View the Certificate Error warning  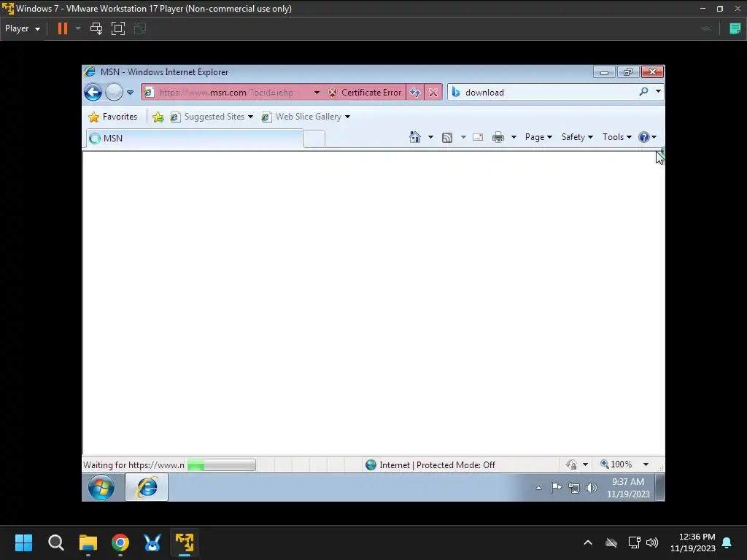coord(365,93)
